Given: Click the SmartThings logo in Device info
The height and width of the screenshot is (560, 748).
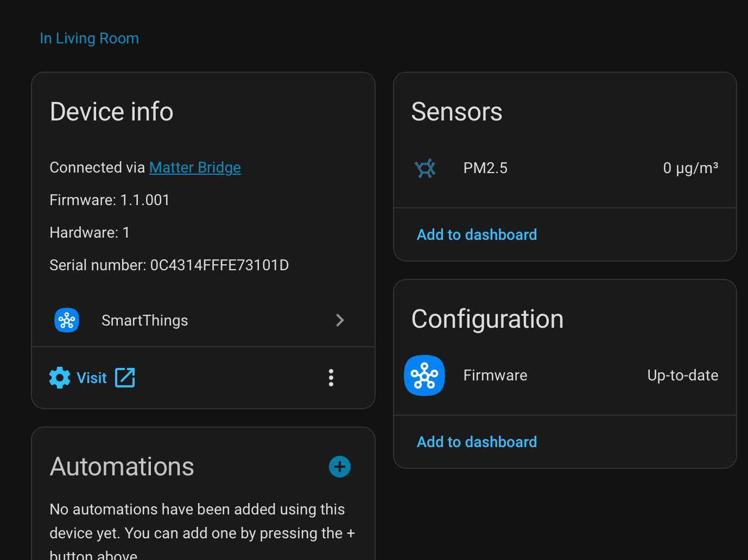Looking at the screenshot, I should point(67,320).
